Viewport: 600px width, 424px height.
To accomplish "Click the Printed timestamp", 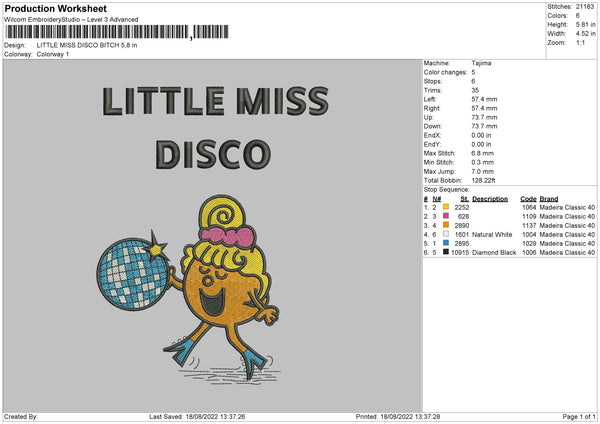I will 398,417.
